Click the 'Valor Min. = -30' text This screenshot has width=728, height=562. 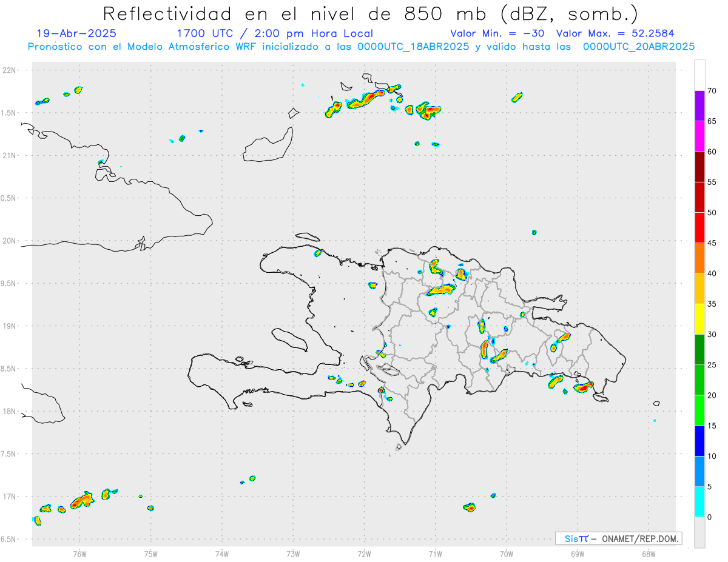coord(497,33)
